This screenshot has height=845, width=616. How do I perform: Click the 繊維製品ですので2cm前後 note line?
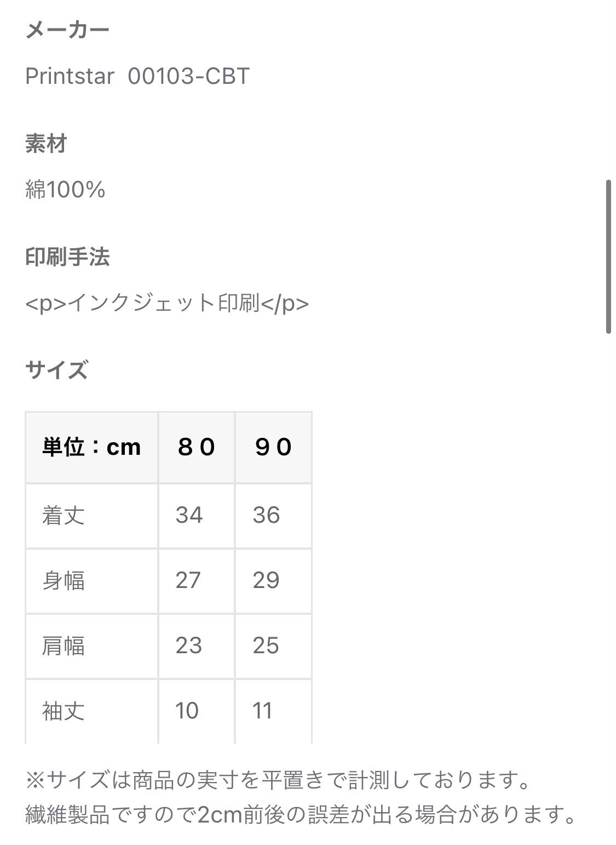(x=302, y=815)
